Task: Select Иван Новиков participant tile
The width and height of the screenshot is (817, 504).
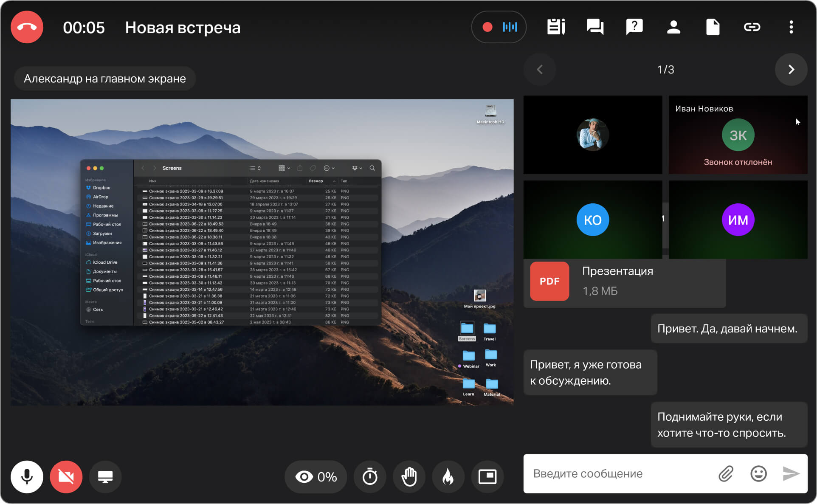Action: pos(738,135)
